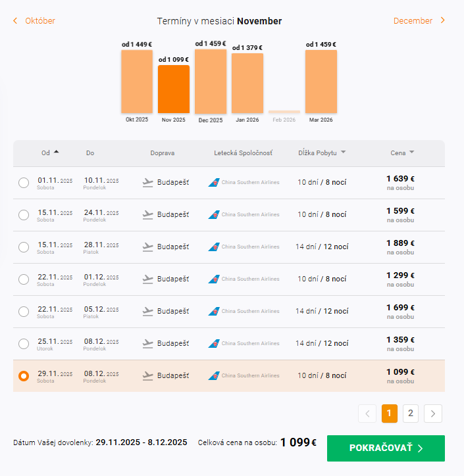Toggle sorting on the Od column arrow
The height and width of the screenshot is (476, 464).
[x=56, y=152]
